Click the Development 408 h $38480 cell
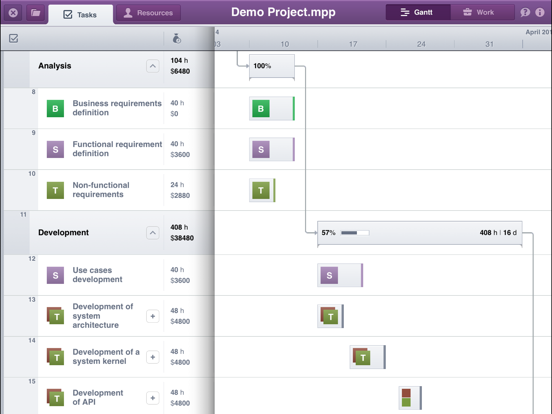 pos(182,233)
